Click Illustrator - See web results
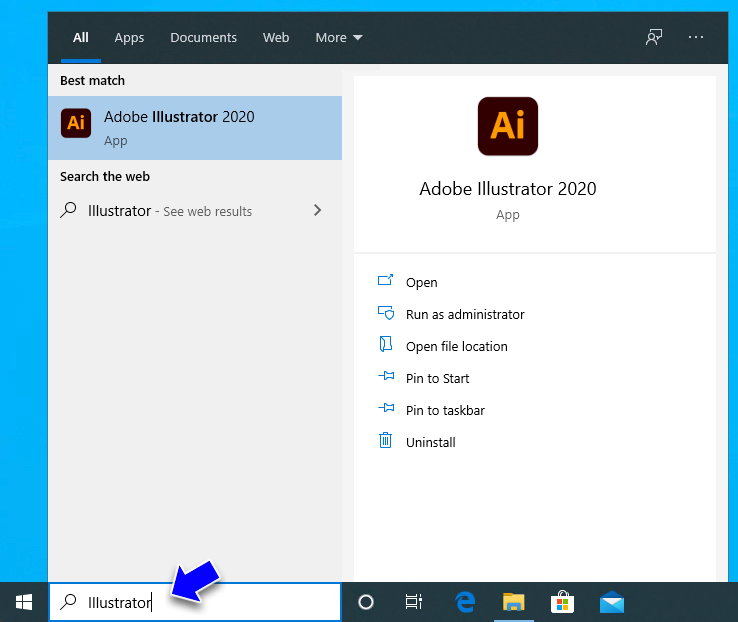Image resolution: width=738 pixels, height=622 pixels. pyautogui.click(x=170, y=211)
